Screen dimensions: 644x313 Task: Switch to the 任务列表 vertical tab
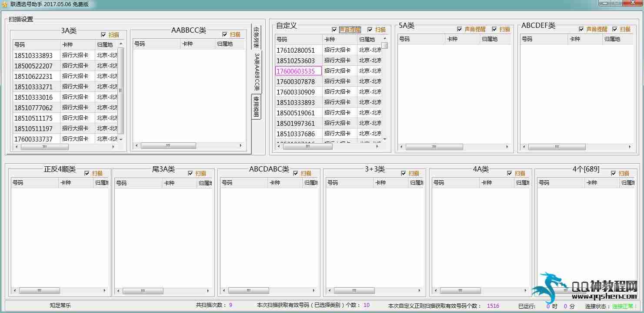[x=257, y=38]
